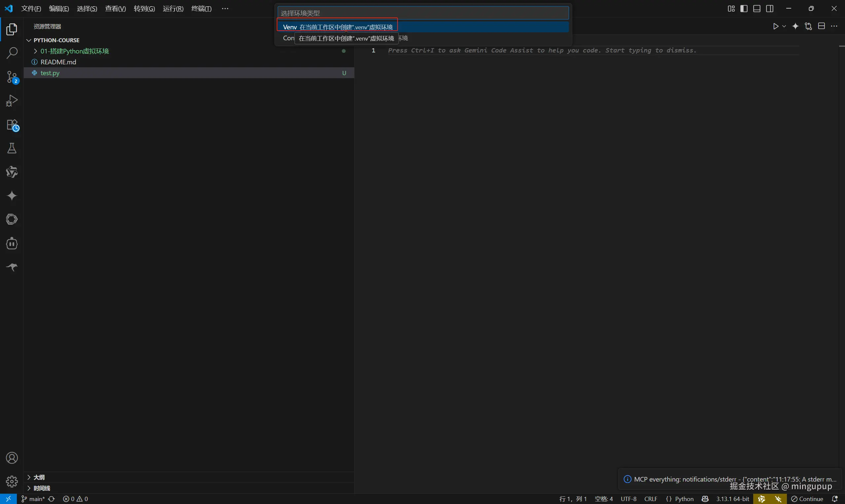Open the Manage gear icon
This screenshot has width=845, height=504.
(x=12, y=481)
